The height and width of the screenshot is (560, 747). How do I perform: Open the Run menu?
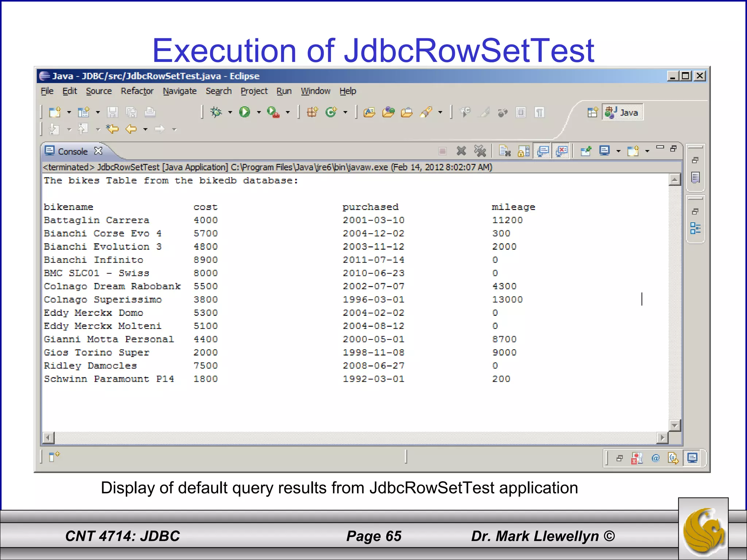click(x=284, y=91)
